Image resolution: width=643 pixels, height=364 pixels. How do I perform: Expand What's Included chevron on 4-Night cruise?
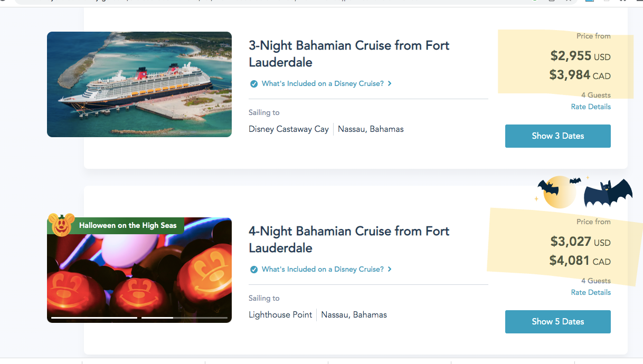(389, 269)
